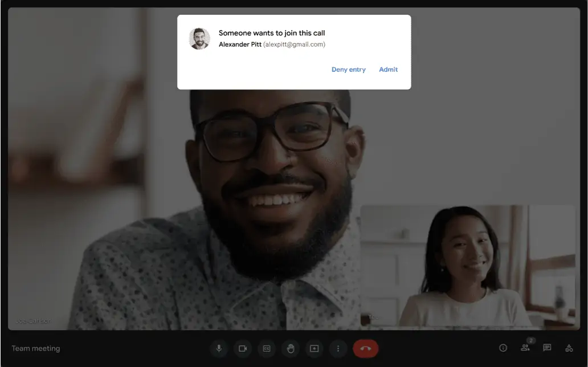Click the red leave call button
The width and height of the screenshot is (588, 367).
coord(365,348)
